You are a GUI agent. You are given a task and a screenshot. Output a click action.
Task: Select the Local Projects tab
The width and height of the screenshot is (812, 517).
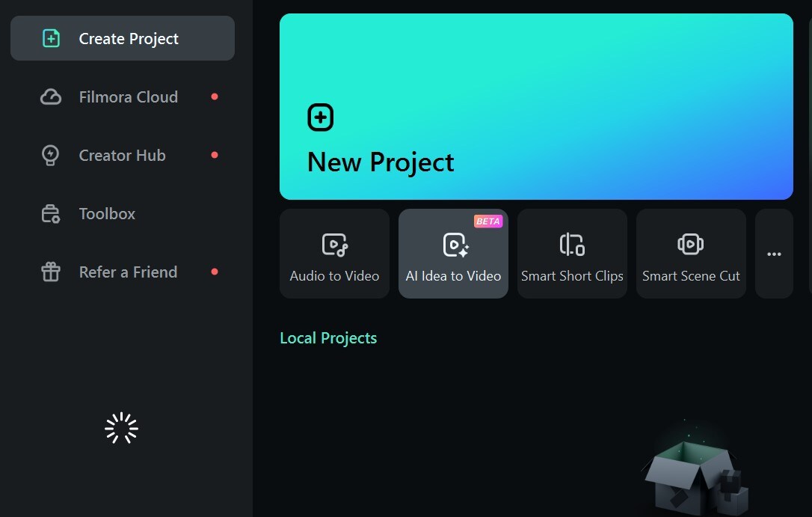click(328, 338)
